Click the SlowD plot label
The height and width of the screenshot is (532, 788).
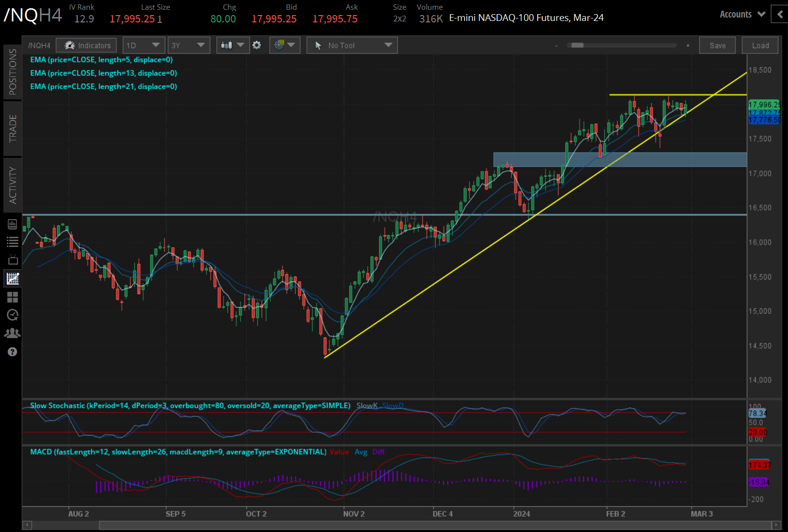click(393, 405)
